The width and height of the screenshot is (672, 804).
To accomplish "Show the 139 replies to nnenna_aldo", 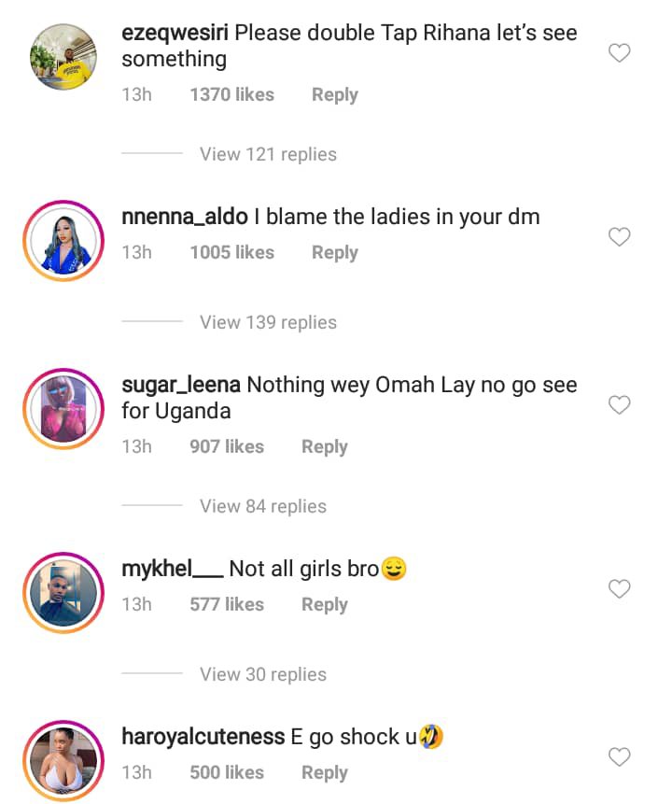I will pyautogui.click(x=268, y=322).
